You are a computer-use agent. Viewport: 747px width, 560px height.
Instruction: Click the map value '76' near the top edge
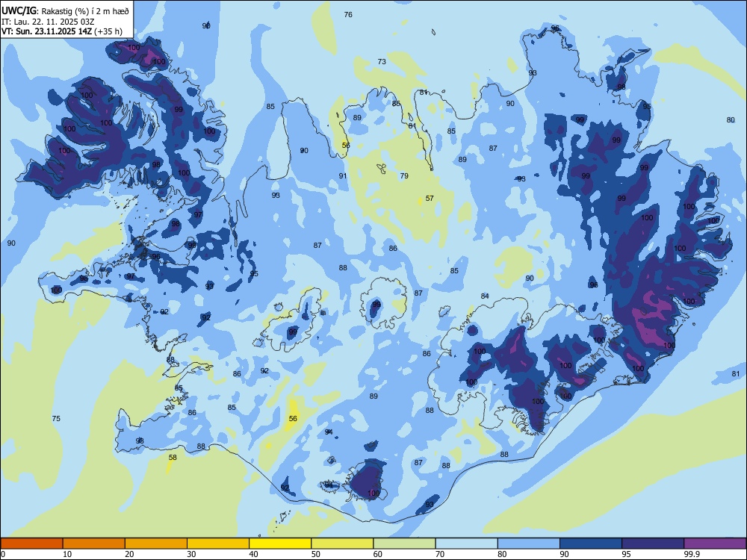coord(348,15)
